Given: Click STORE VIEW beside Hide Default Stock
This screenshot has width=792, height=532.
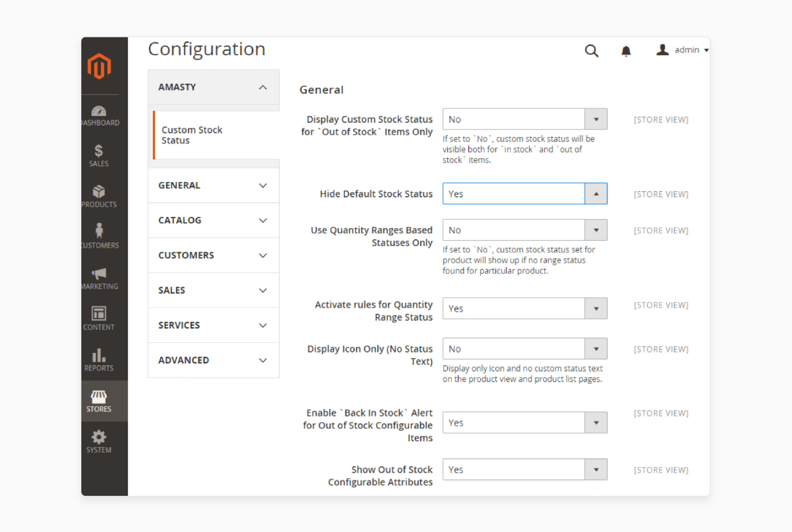Looking at the screenshot, I should tap(661, 194).
